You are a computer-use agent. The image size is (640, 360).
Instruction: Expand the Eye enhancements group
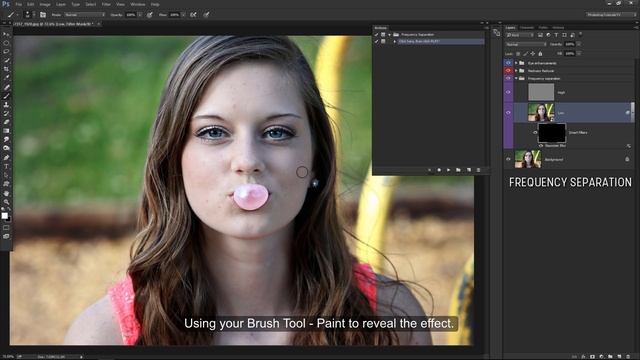point(516,63)
